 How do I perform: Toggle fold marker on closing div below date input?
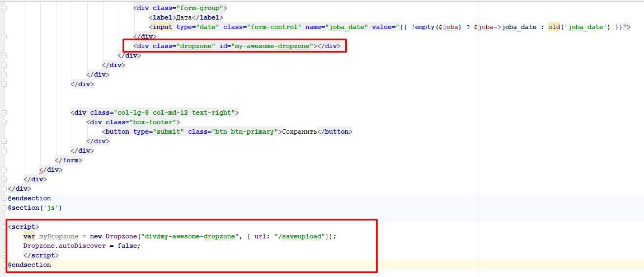point(4,36)
